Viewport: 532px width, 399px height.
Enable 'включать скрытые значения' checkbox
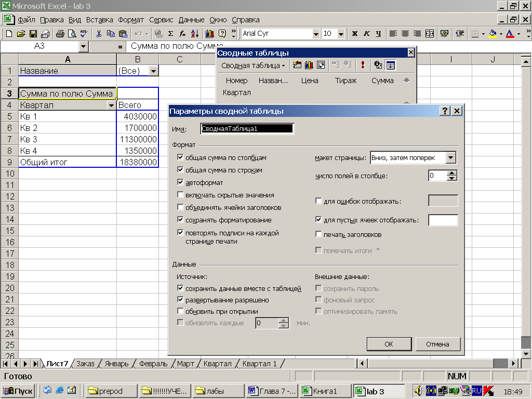pyautogui.click(x=180, y=195)
